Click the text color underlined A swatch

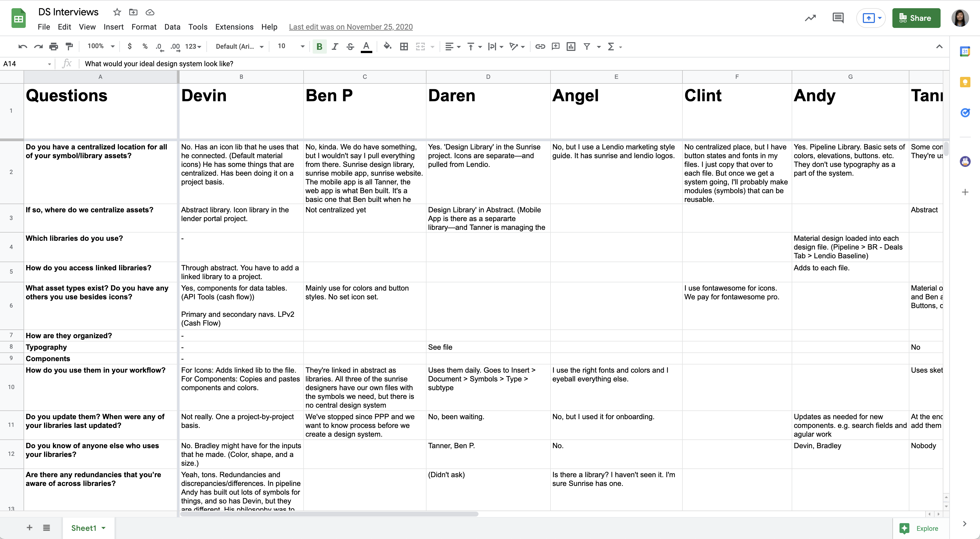click(x=366, y=46)
